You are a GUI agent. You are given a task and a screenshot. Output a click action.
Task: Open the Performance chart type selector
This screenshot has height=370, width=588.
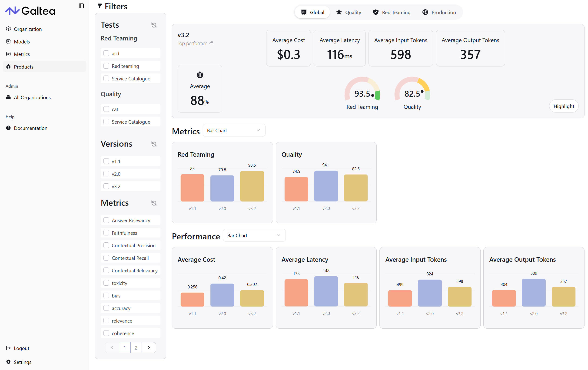(x=254, y=235)
